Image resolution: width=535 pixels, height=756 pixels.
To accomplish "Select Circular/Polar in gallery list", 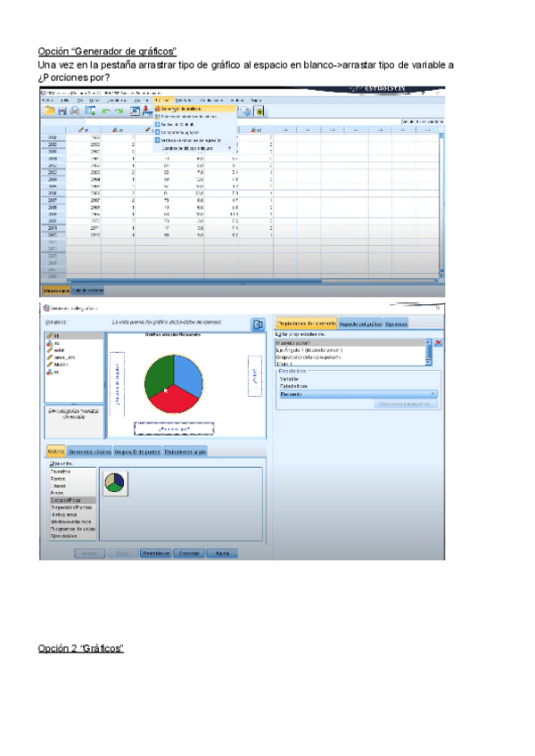I will (73, 500).
